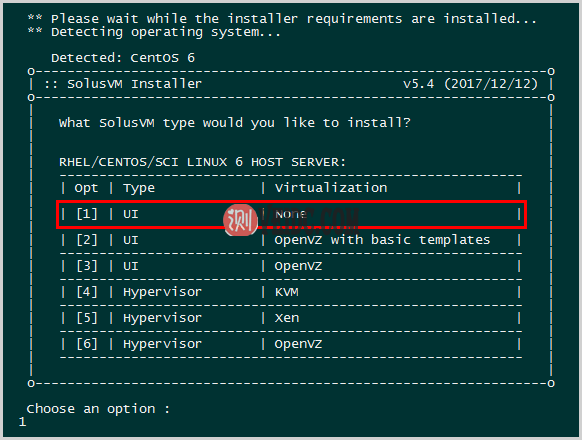Click 'RHEL/CENTOS/SCI LINUX 6 HOST SERVER:' heading
Screen dimensions: 582x440
point(202,162)
